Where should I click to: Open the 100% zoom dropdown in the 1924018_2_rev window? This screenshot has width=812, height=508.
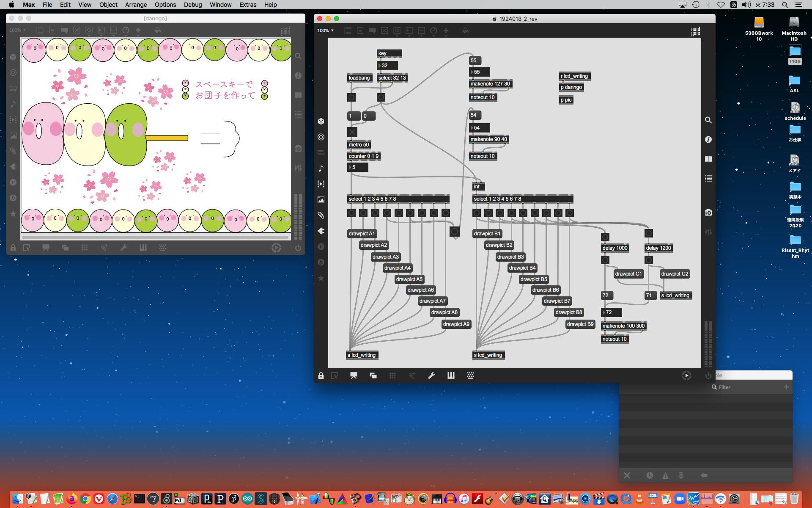click(326, 30)
